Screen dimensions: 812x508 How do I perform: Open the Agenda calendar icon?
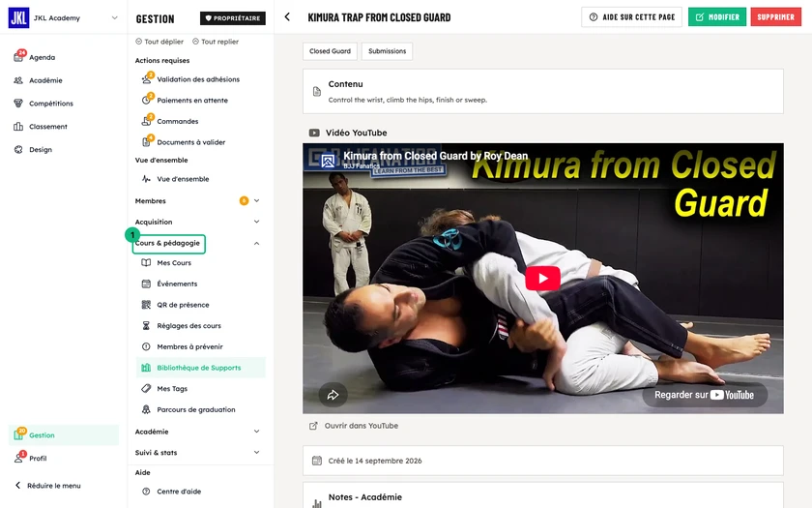pyautogui.click(x=18, y=57)
